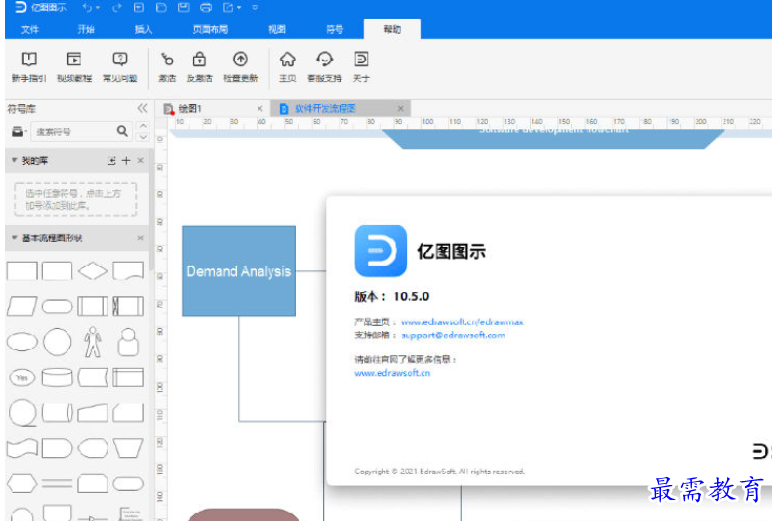Click the plus icon in 我的库 header
The height and width of the screenshot is (521, 772).
click(x=126, y=161)
